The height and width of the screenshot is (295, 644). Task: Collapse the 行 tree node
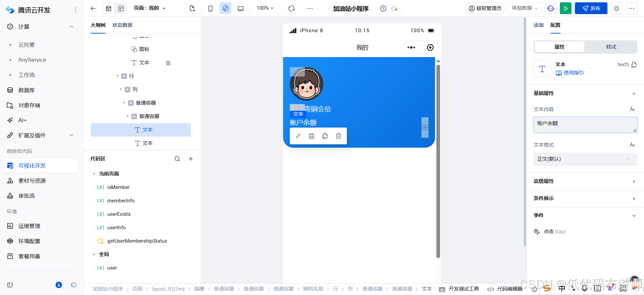117,76
